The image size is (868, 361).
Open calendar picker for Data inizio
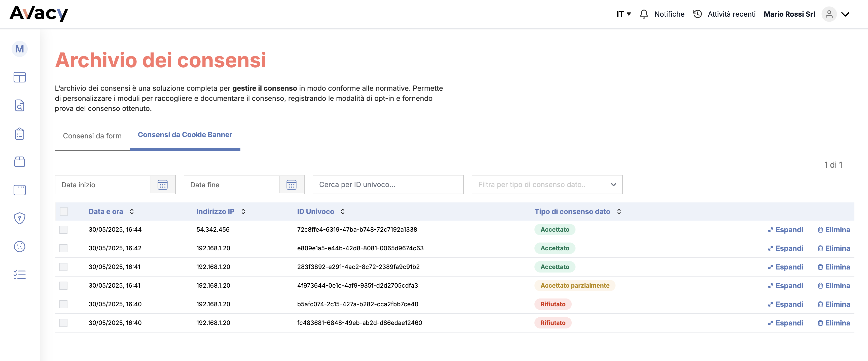[162, 185]
